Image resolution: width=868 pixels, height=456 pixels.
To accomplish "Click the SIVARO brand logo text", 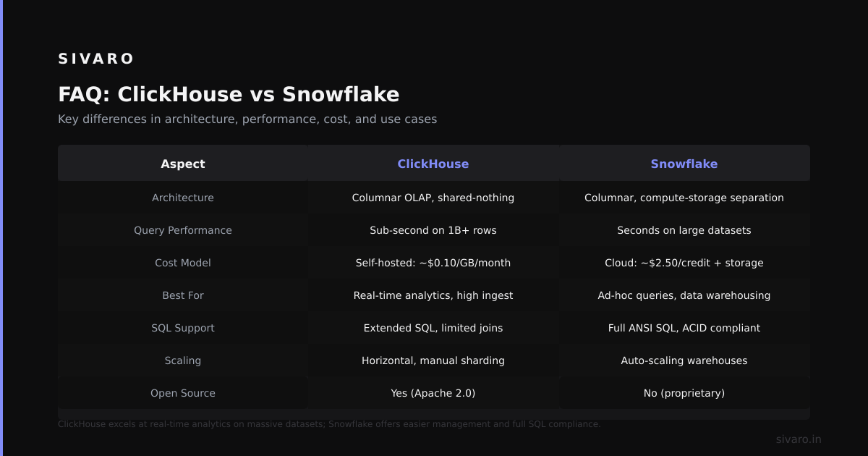I will (x=96, y=59).
